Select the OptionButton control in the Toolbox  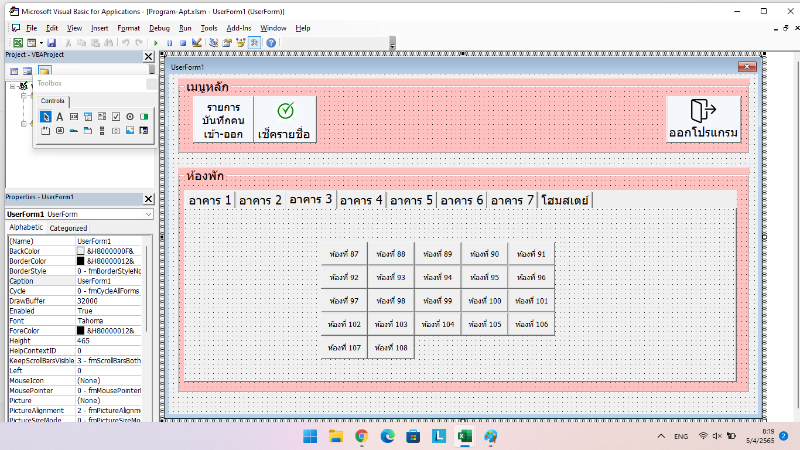pos(130,117)
